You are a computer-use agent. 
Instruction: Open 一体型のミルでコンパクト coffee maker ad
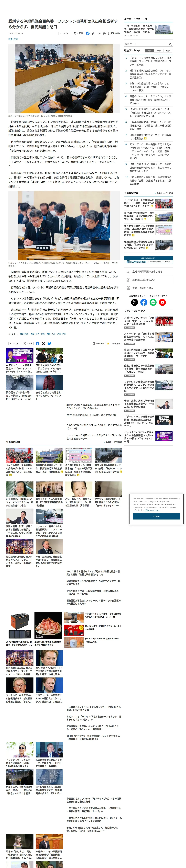click(93, 618)
